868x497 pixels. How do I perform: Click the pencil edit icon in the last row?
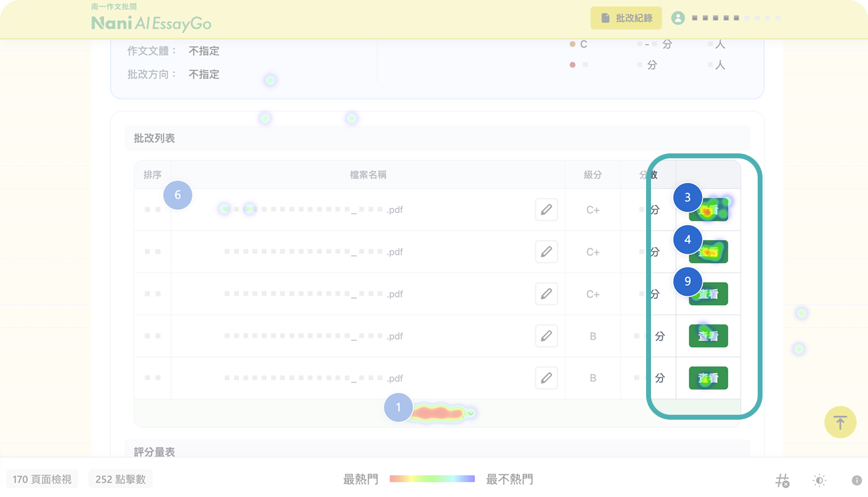pos(546,378)
